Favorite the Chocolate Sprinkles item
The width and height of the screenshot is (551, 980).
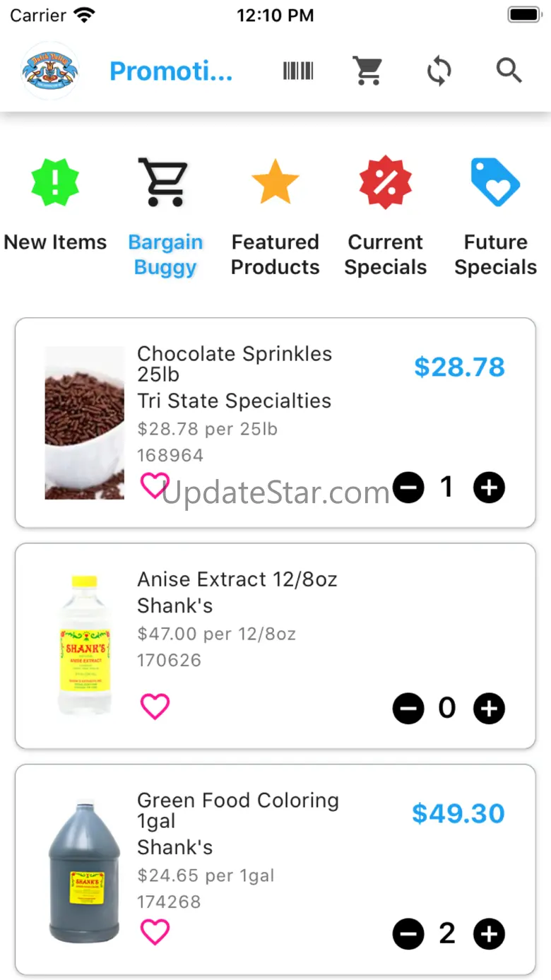tap(154, 485)
